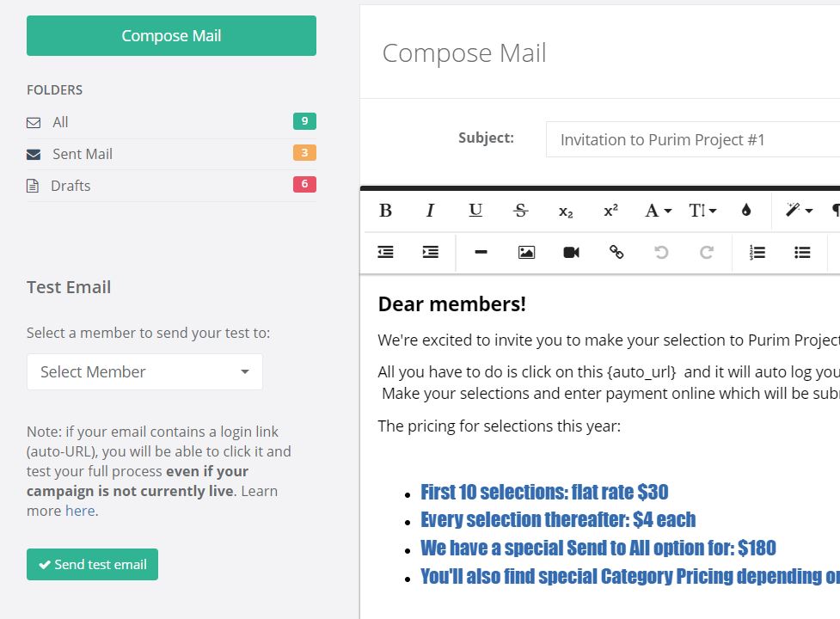Create an unordered bullet list
The width and height of the screenshot is (840, 619).
[x=802, y=252]
